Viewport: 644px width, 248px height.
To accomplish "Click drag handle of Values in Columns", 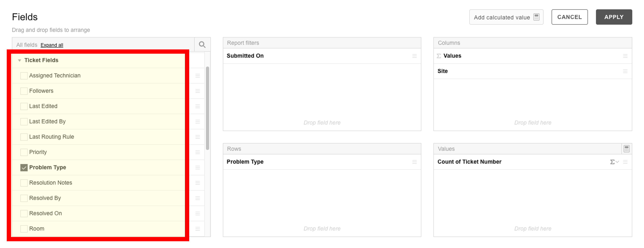I will [x=625, y=56].
